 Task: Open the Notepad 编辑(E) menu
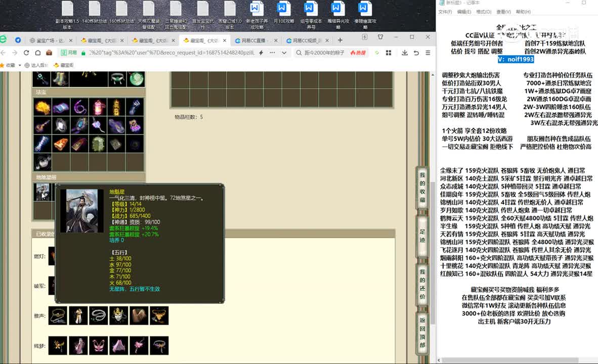point(464,12)
